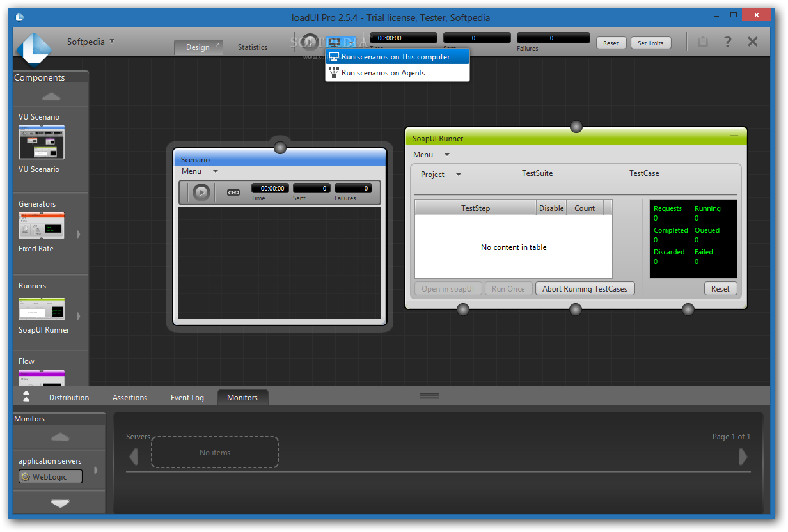Grab the bottom panel resize handle

pyautogui.click(x=430, y=396)
